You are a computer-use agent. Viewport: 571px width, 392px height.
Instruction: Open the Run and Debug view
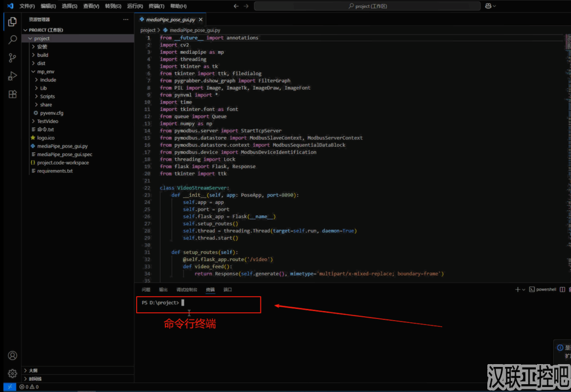pos(12,76)
